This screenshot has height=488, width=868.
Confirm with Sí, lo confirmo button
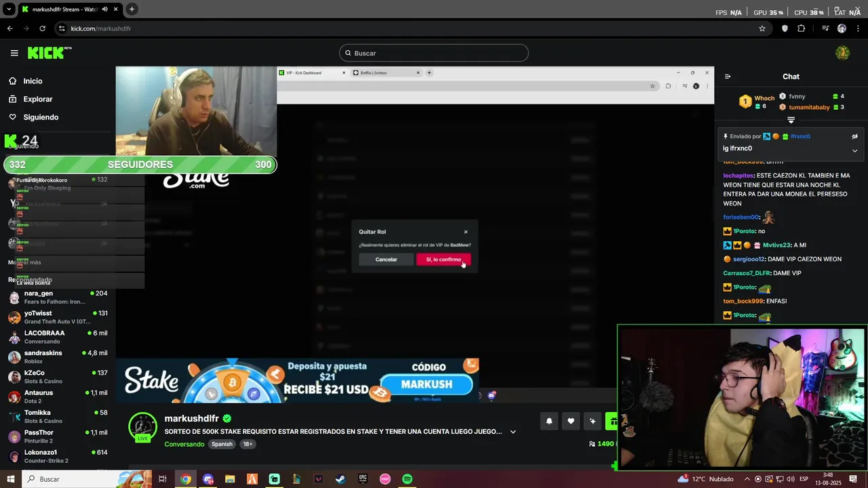pyautogui.click(x=443, y=260)
